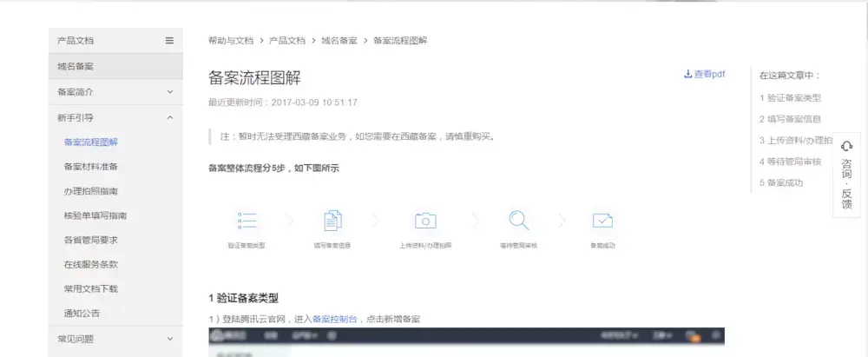Screen dimensions: 868x357
Task: Jump to 2 填写备案信息 in article outline
Action: (x=790, y=119)
